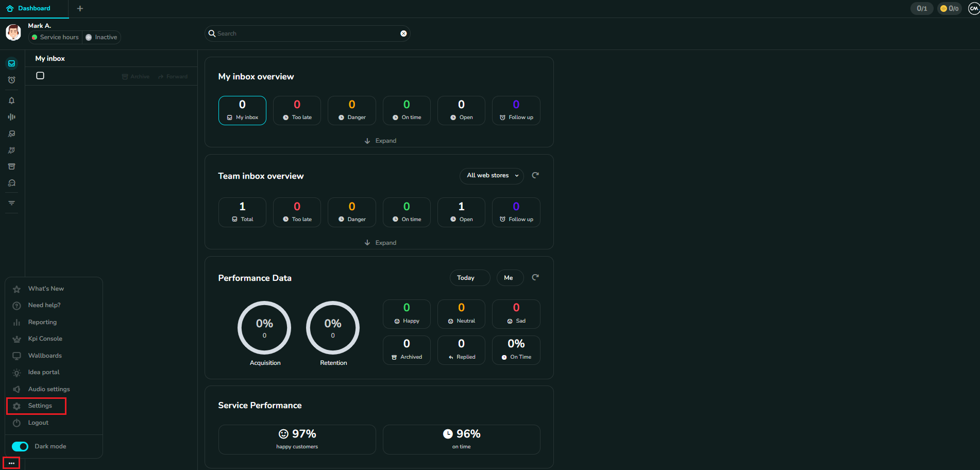Viewport: 980px width, 470px height.
Task: Check the select-all checkbox in My inbox
Action: (40, 76)
